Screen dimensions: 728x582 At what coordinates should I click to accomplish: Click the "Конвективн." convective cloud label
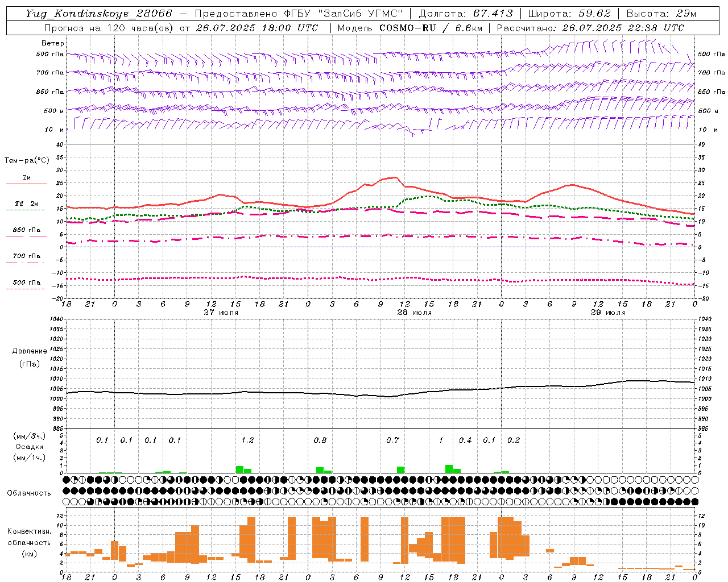(29, 531)
